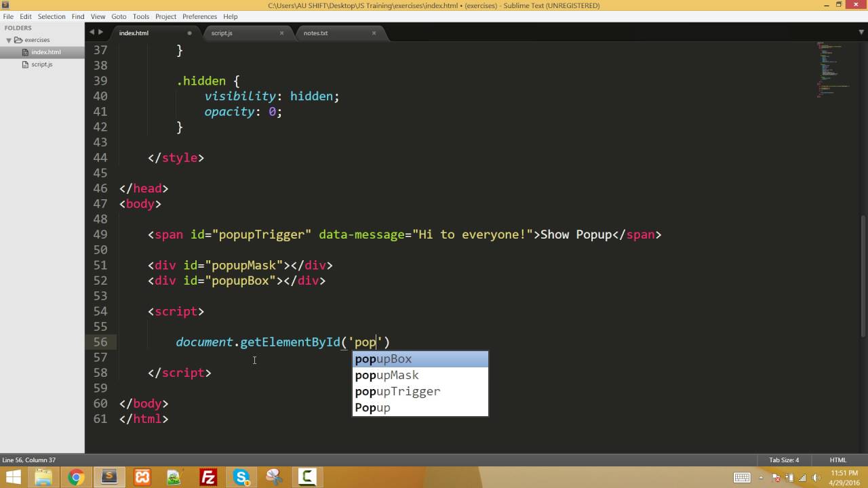Change HTML syntax in status bar
Image resolution: width=868 pixels, height=488 pixels.
coord(838,460)
